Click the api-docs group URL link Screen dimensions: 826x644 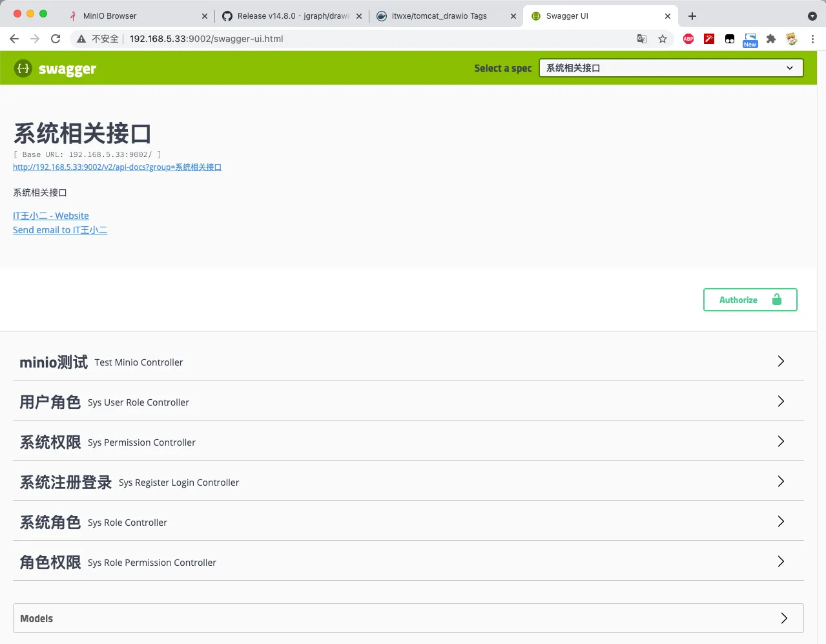118,167
